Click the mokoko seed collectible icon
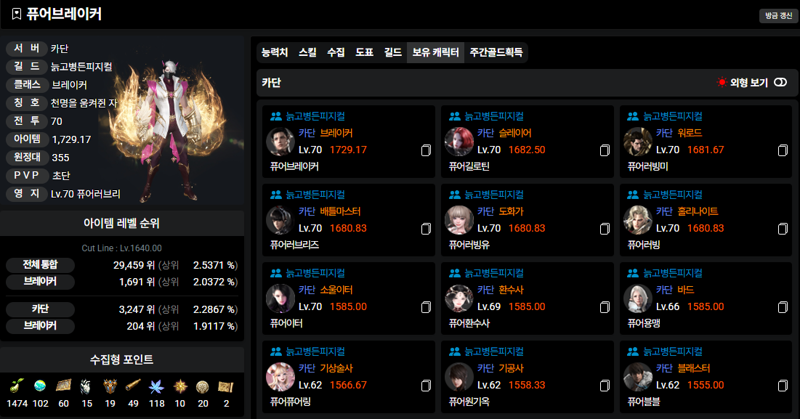 click(16, 386)
